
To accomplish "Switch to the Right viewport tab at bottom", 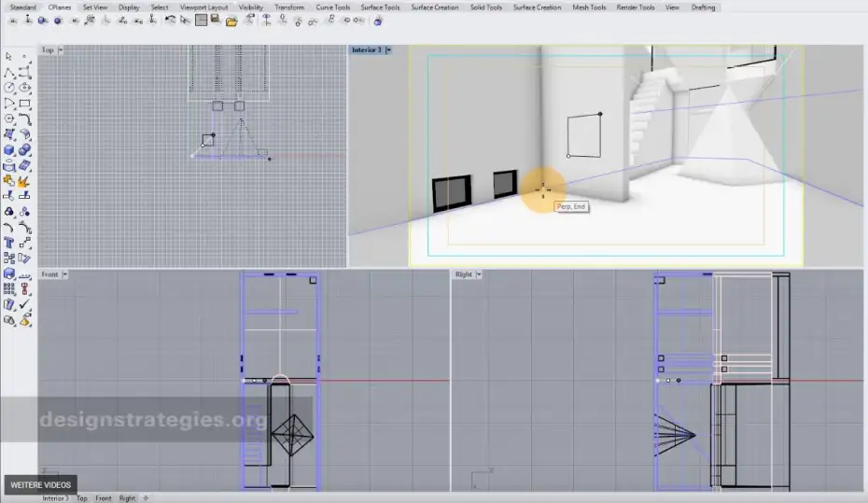I will pos(127,498).
